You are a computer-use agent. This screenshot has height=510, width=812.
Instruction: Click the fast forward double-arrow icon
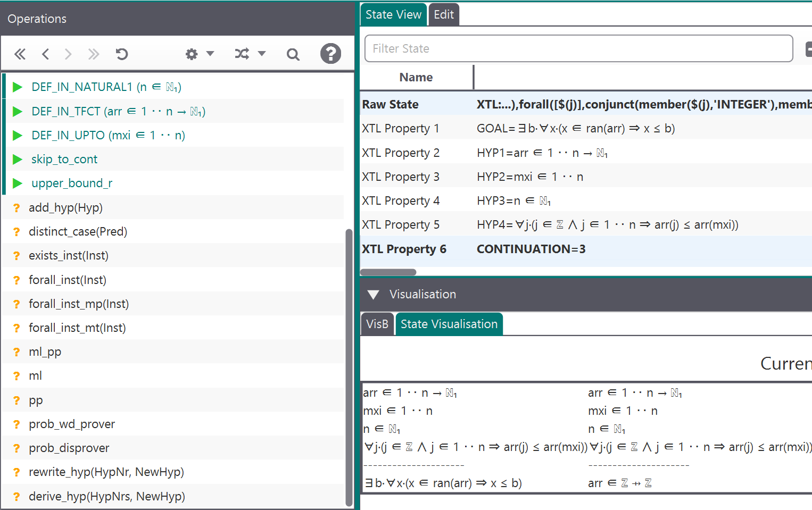point(94,54)
